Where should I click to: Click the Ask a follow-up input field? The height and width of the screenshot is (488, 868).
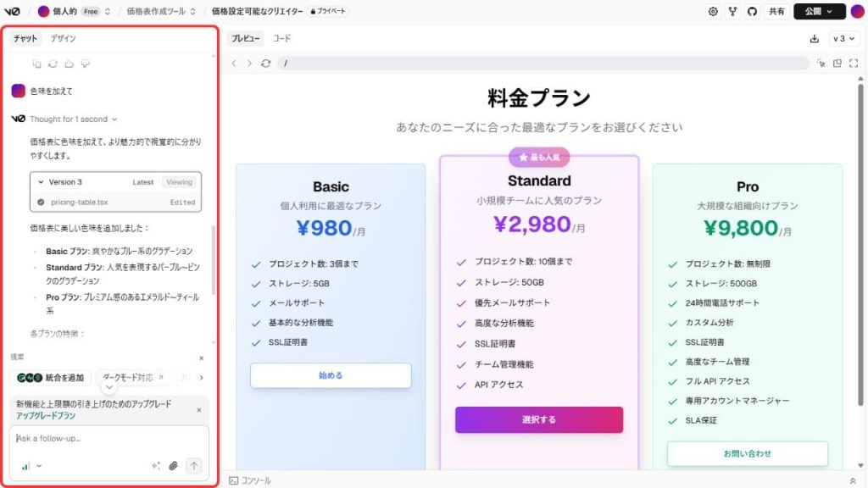pos(109,439)
